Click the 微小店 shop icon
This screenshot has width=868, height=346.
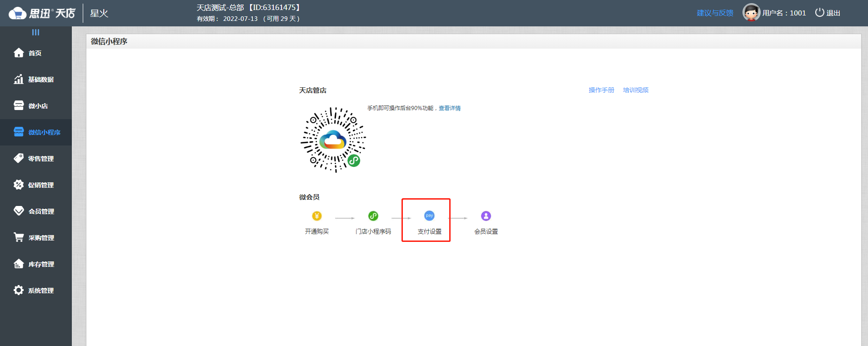click(19, 105)
